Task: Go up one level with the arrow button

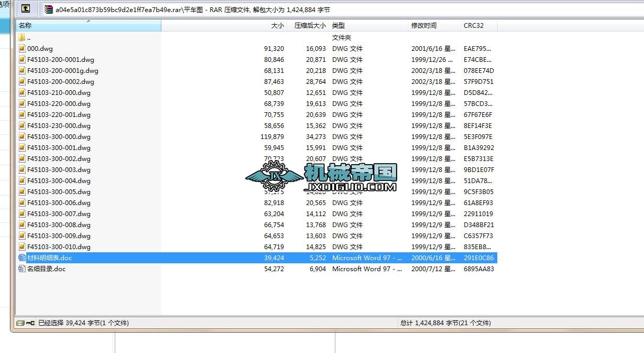Action: pyautogui.click(x=26, y=9)
